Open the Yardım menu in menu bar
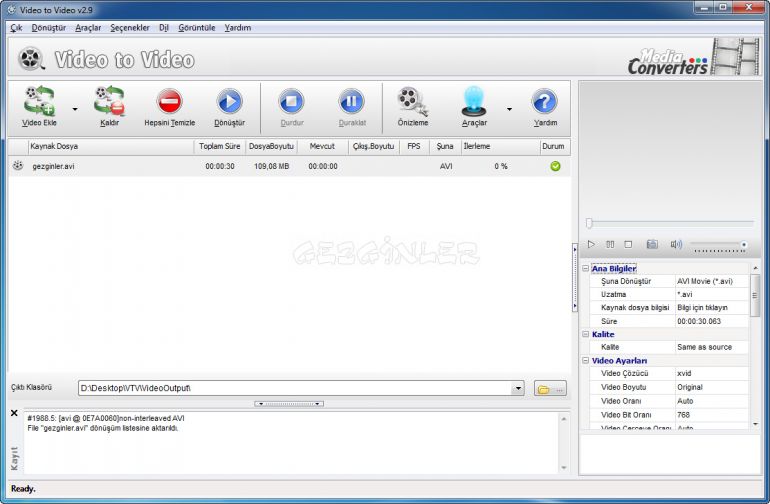This screenshot has width=770, height=504. click(x=238, y=28)
